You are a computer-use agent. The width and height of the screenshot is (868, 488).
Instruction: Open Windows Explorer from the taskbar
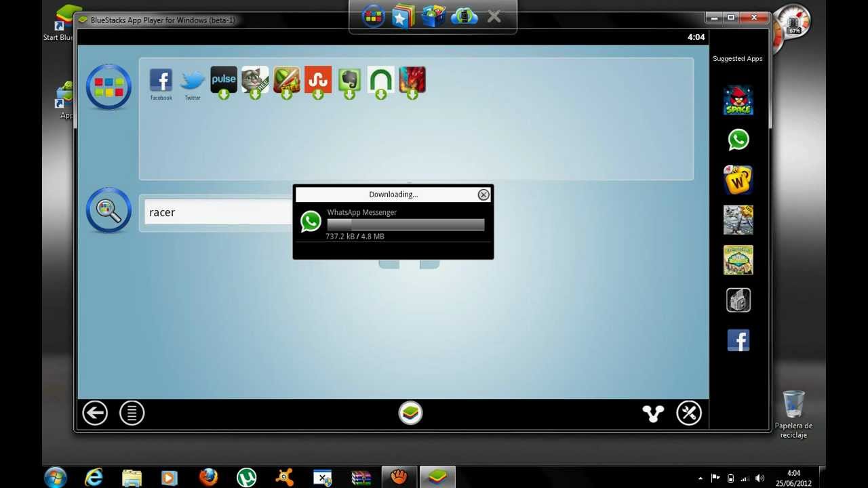[x=132, y=477]
